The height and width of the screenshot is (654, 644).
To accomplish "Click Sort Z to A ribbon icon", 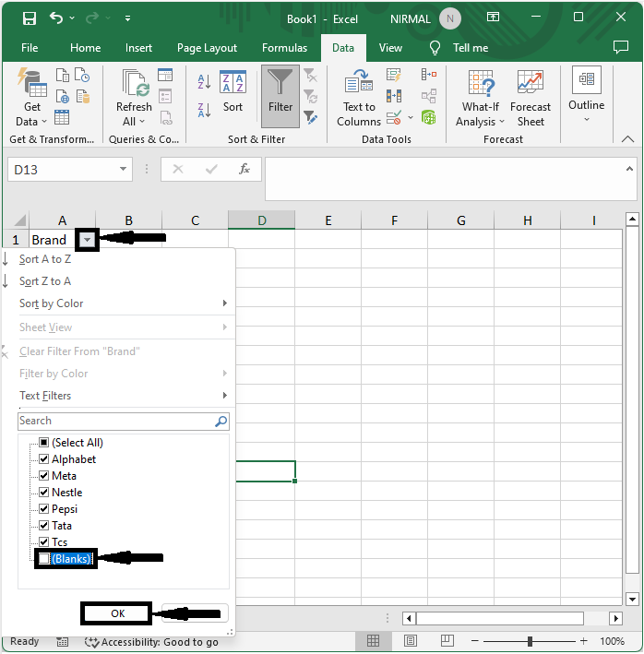I will pos(204,110).
